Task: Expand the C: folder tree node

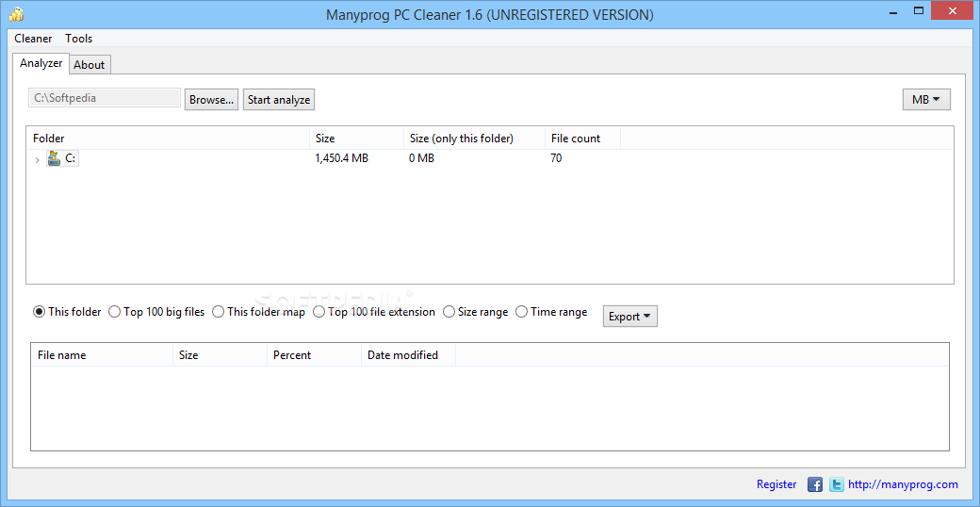Action: tap(38, 160)
